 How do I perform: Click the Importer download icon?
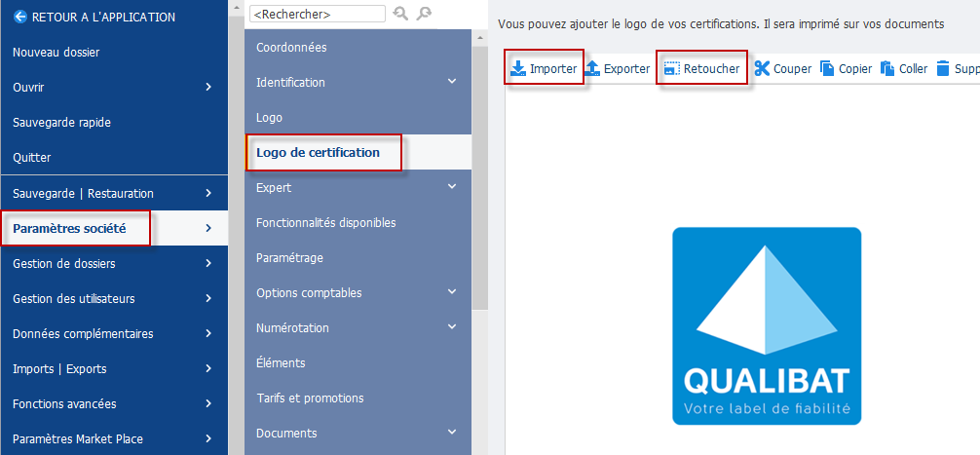click(x=518, y=68)
